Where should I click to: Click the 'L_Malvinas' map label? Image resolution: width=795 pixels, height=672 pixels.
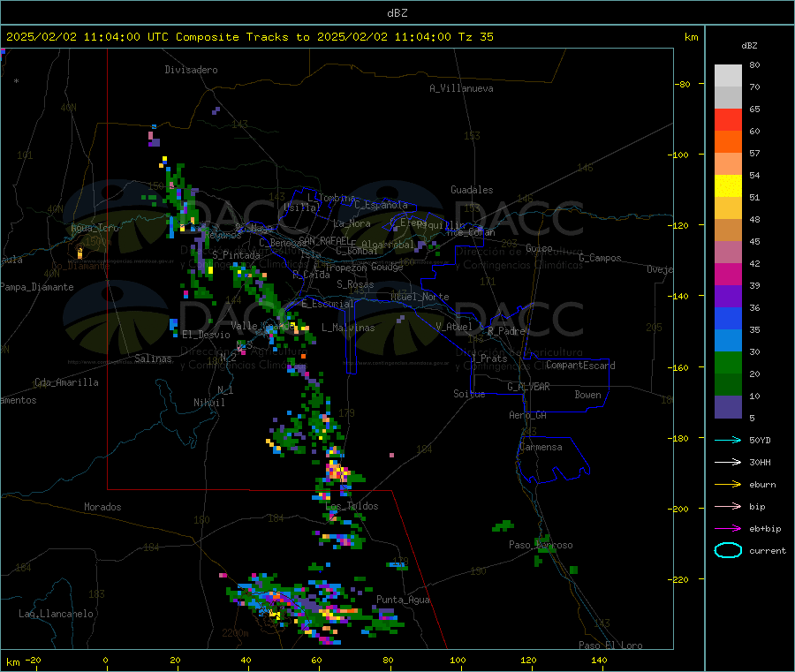coord(348,328)
